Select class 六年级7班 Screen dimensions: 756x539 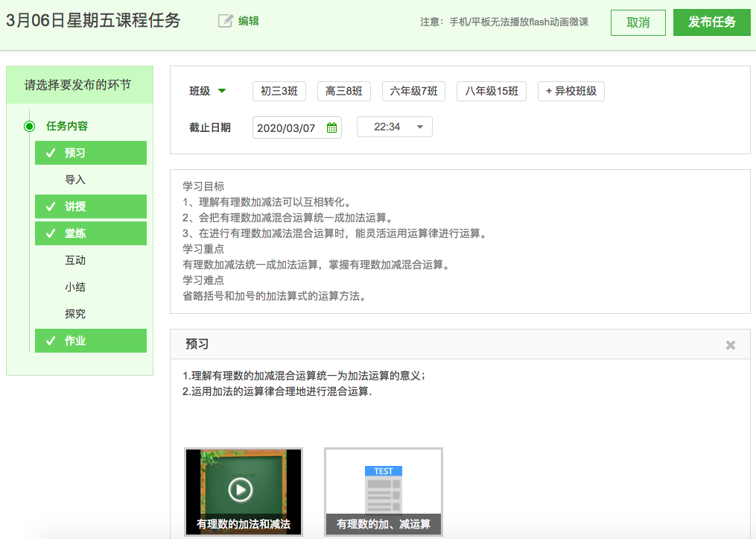[x=413, y=91]
